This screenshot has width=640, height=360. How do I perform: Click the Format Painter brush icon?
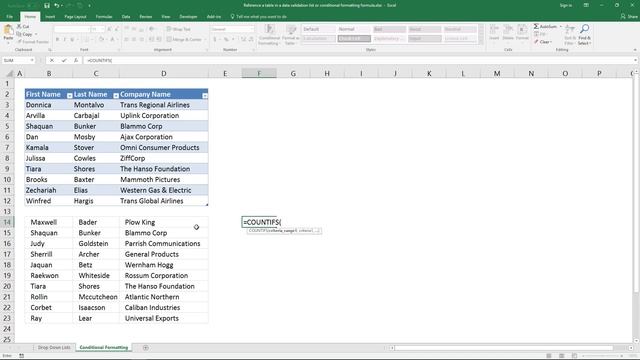click(x=19, y=42)
